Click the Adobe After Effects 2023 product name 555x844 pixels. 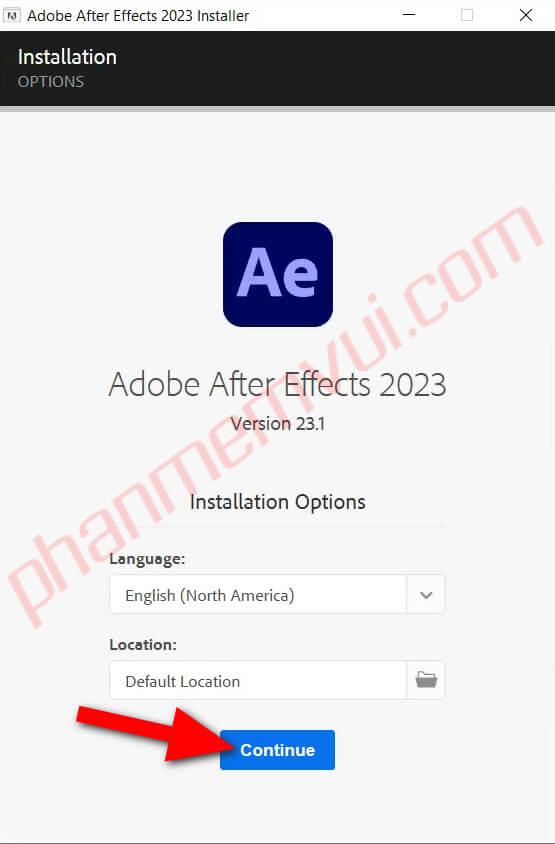(x=277, y=384)
